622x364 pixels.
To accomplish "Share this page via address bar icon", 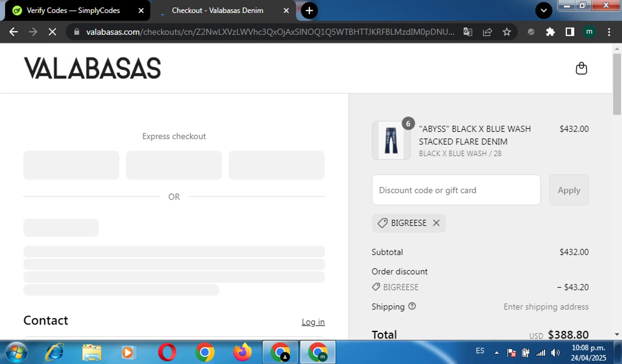I will (487, 32).
